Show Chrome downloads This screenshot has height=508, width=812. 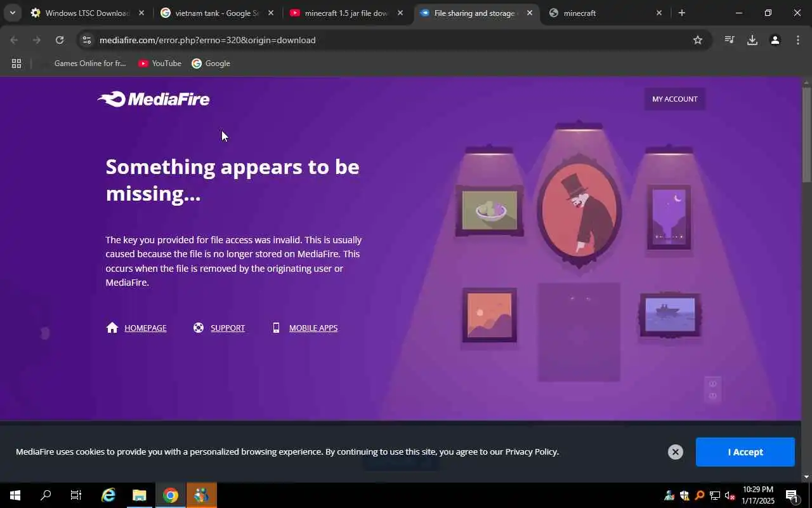[x=752, y=40]
